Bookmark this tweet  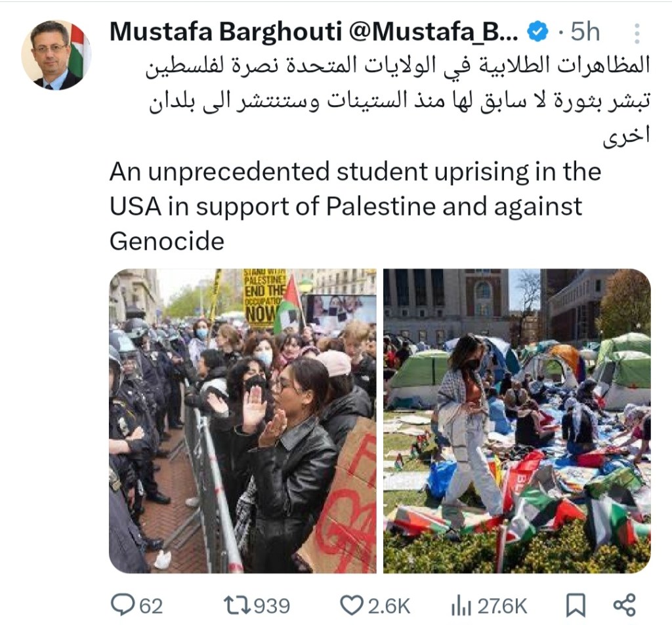pos(575,606)
